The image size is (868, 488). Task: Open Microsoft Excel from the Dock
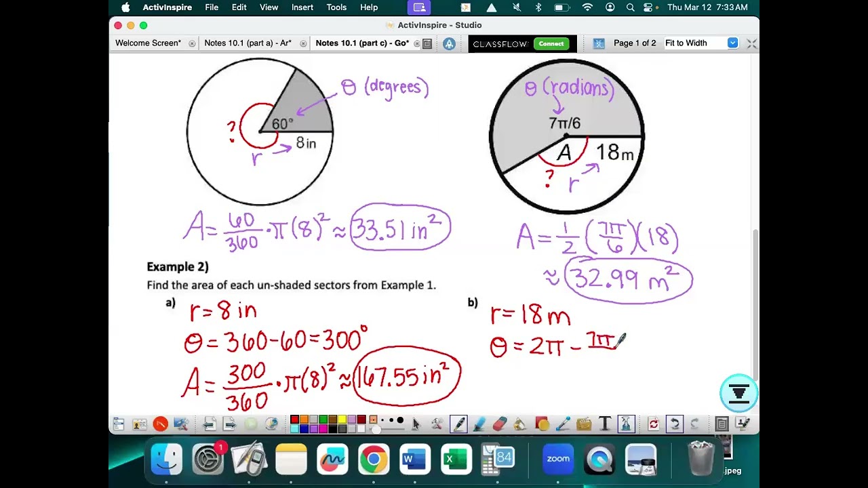pos(456,460)
